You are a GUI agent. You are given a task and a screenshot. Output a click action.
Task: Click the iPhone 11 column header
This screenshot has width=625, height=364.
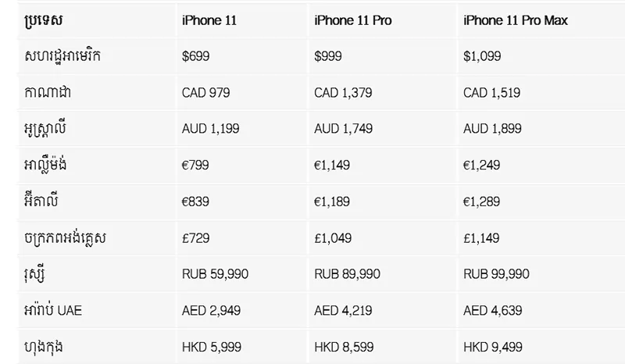205,20
